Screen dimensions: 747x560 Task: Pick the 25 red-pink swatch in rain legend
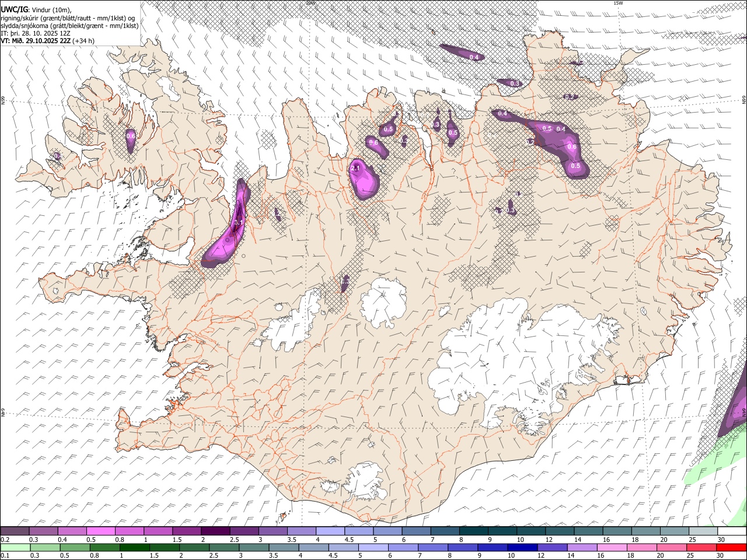point(702,547)
